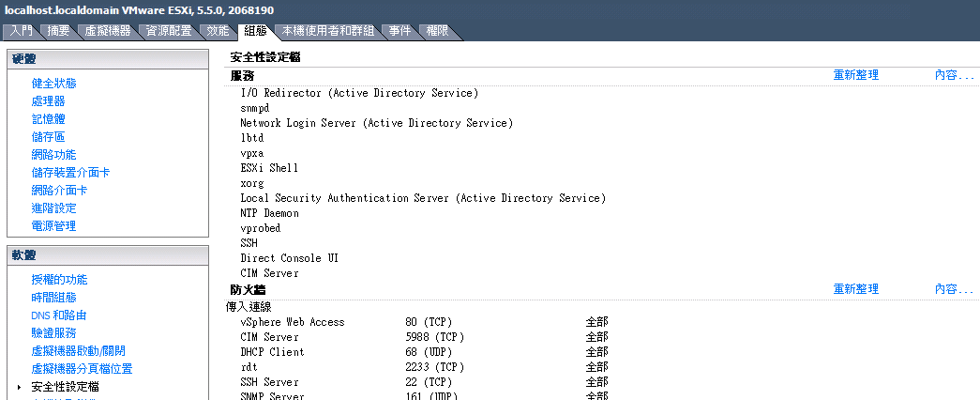Open the DNS 和路由 link

[x=59, y=315]
